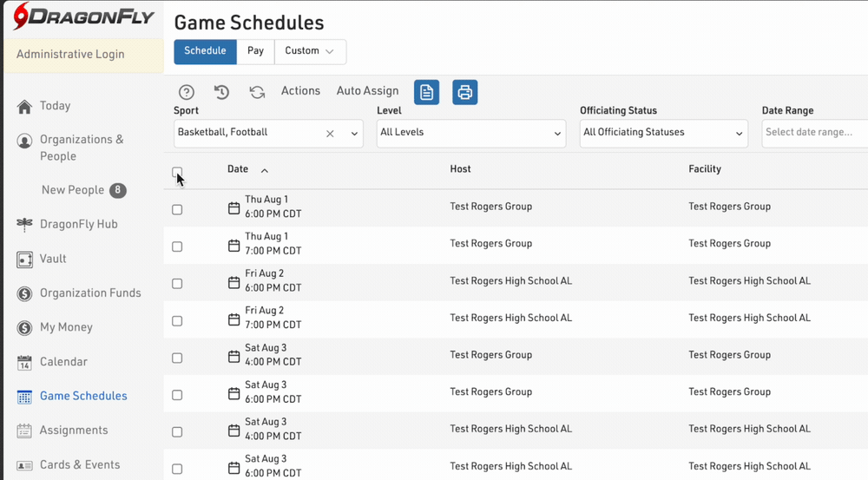Clear the Sport filter with X icon
Screen dimensions: 868x480
coord(330,134)
